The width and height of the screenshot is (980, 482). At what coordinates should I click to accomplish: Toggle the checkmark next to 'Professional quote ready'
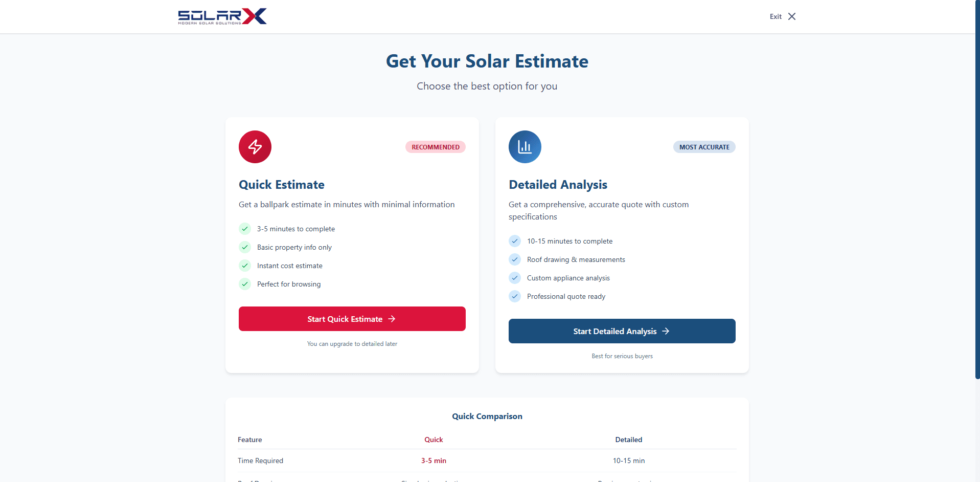(515, 296)
